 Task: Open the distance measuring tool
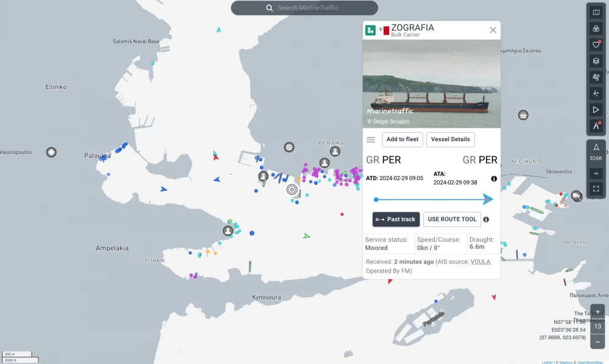coord(596,126)
